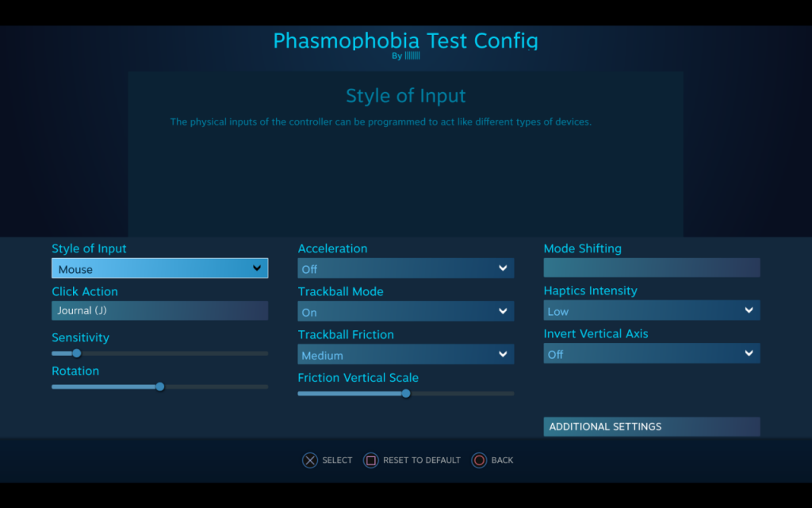Select the Click Action field showing Journal (J)

(159, 310)
